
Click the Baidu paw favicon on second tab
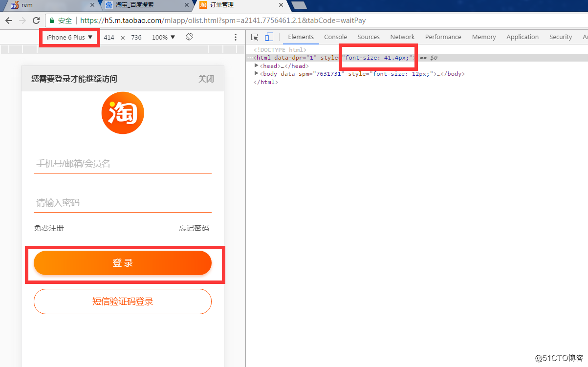tap(109, 5)
